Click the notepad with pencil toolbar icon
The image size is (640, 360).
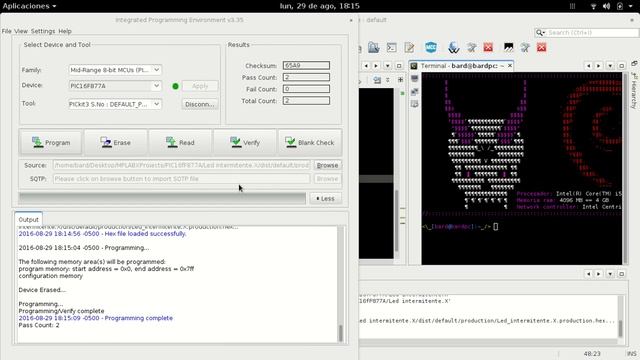point(409,47)
